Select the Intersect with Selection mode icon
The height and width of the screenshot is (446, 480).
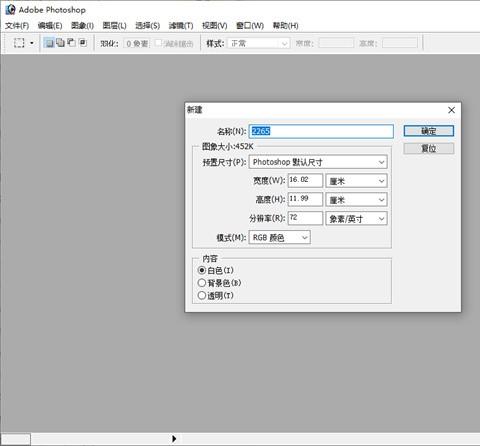(83, 43)
